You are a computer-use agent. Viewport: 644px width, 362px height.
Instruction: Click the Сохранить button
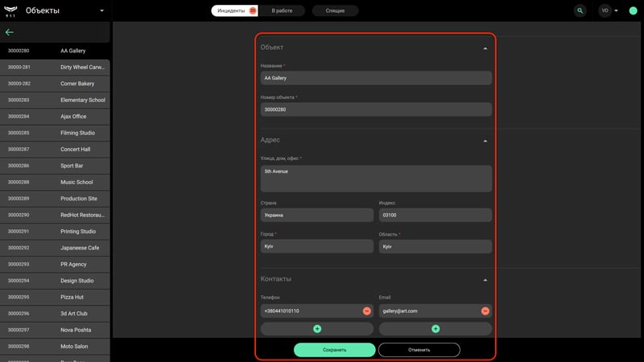click(x=334, y=350)
